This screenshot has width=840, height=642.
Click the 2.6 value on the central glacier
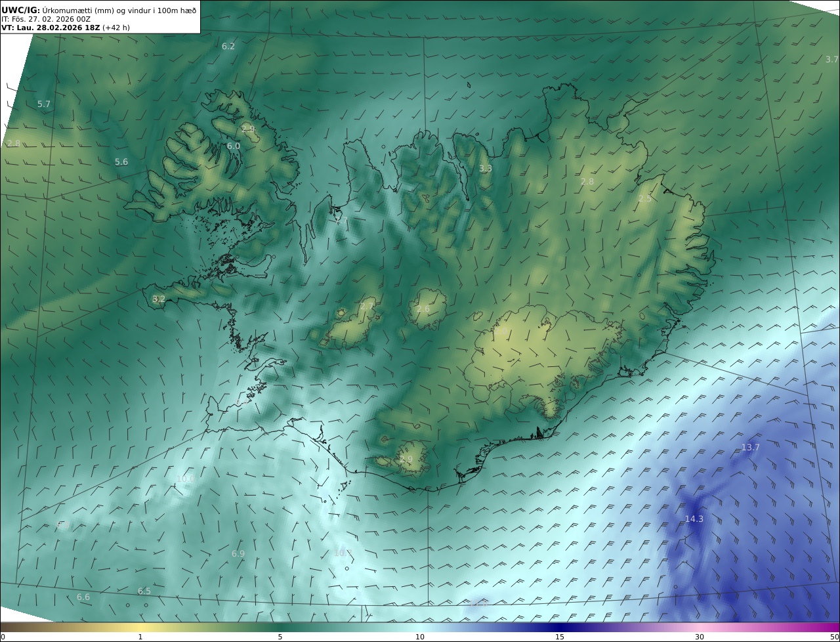[x=423, y=309]
